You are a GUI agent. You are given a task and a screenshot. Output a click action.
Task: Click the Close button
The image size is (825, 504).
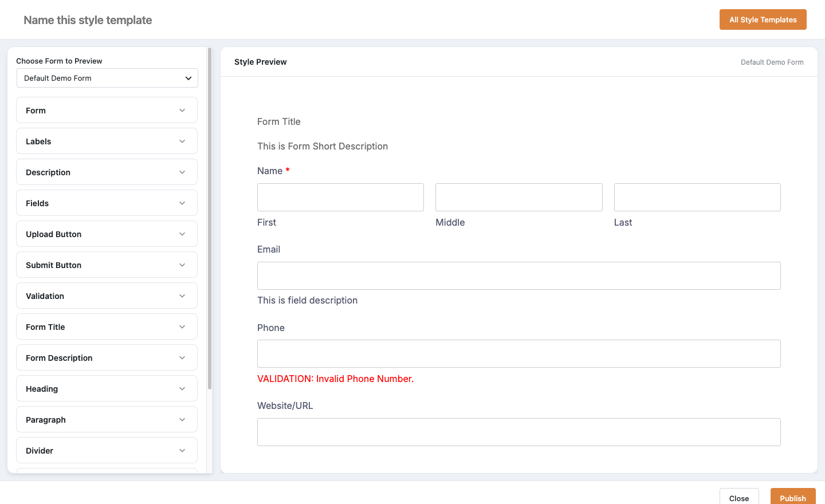739,497
